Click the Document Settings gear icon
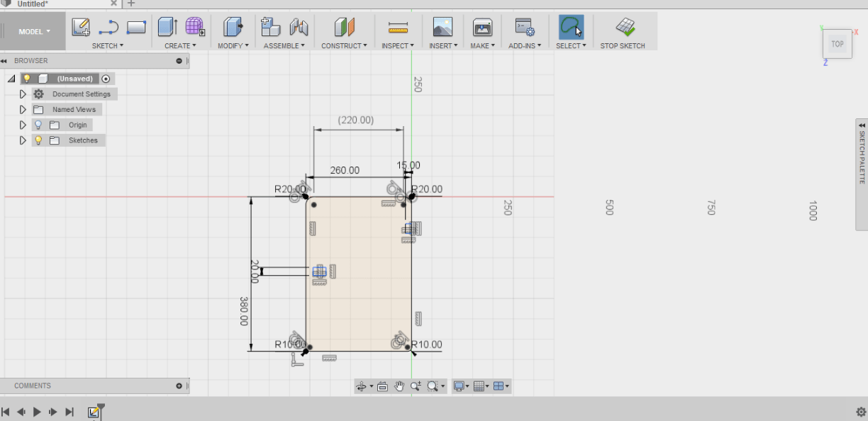This screenshot has width=868, height=421. pos(38,94)
